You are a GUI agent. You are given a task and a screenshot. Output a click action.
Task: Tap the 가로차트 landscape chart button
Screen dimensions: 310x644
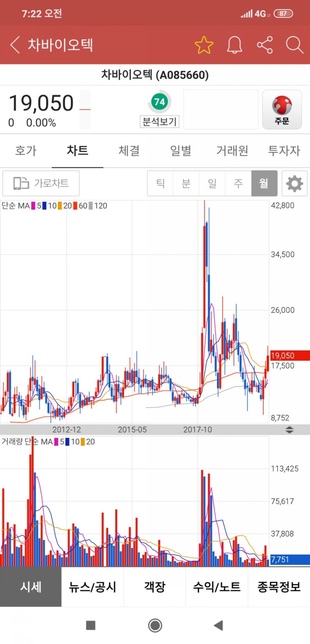click(41, 183)
